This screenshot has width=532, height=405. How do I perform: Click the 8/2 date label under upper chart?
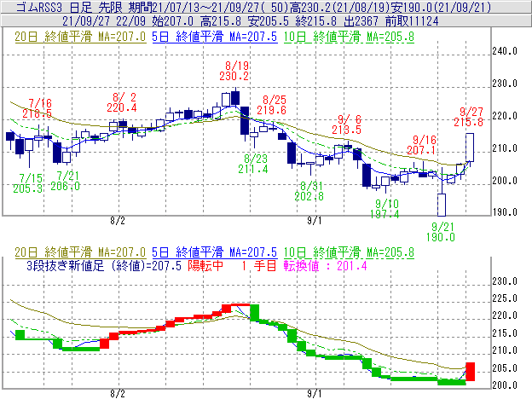pyautogui.click(x=118, y=221)
